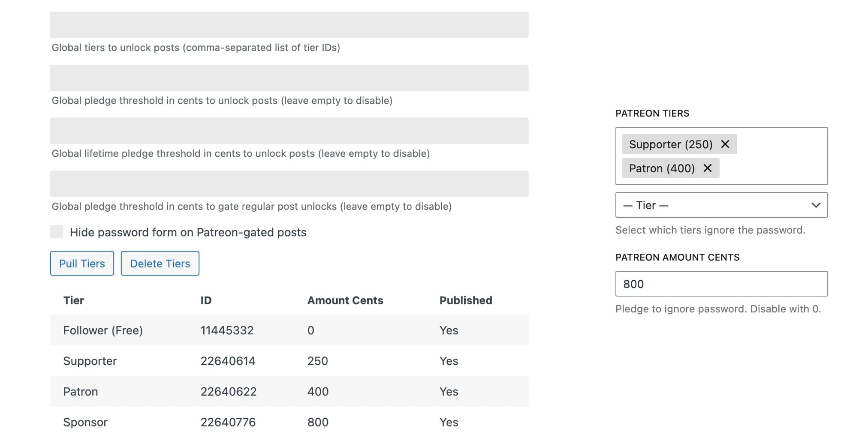Focus the pledge threshold gating regular unlocks field
This screenshot has height=438, width=868.
pyautogui.click(x=289, y=184)
